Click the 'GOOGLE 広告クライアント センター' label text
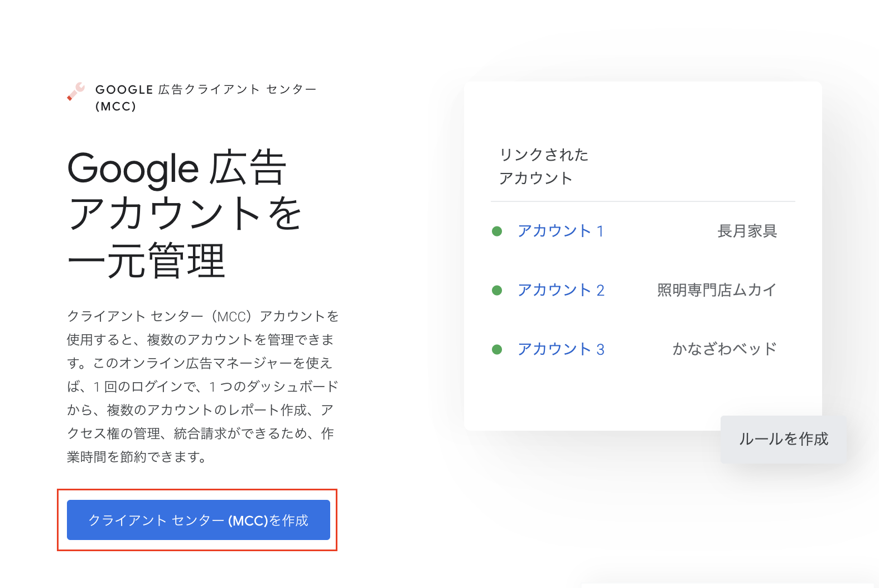This screenshot has width=879, height=588. click(206, 90)
